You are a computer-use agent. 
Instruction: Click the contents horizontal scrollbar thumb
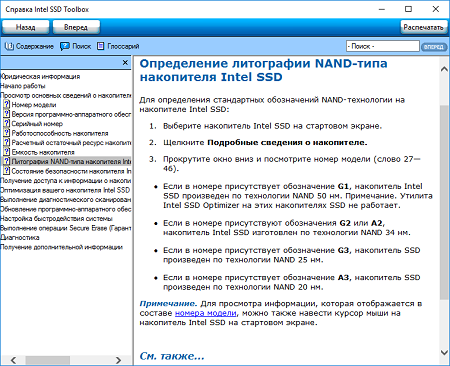point(48,360)
